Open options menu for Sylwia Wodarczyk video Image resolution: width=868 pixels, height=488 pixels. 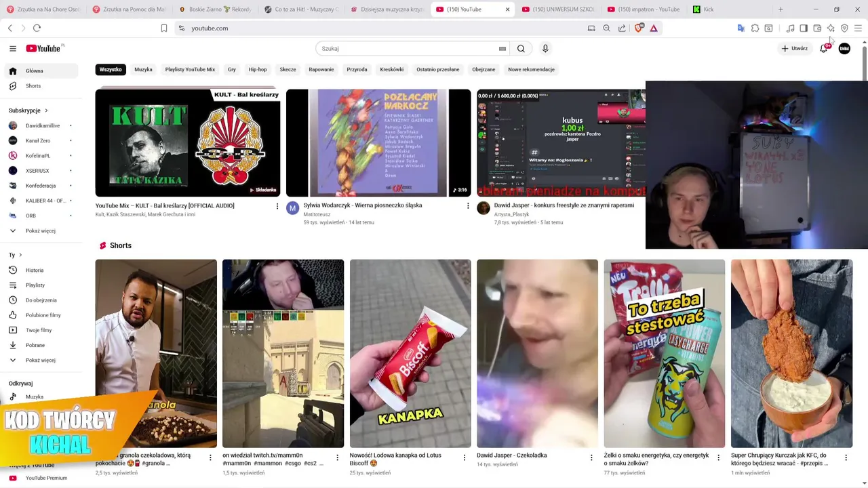point(467,206)
